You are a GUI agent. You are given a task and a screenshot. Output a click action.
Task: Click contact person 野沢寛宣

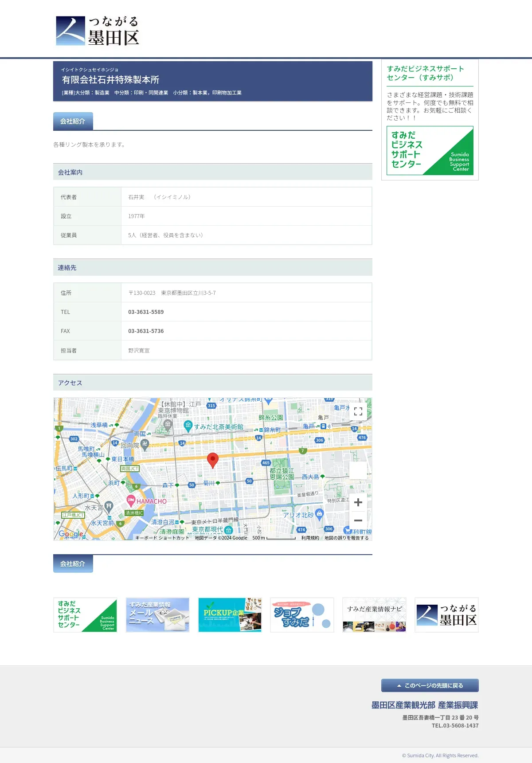(x=139, y=351)
